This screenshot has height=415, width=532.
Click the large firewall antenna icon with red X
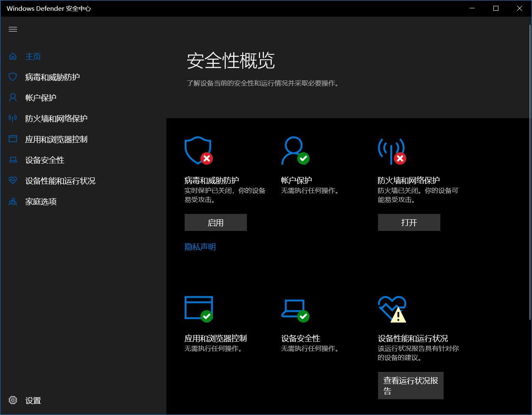point(392,151)
